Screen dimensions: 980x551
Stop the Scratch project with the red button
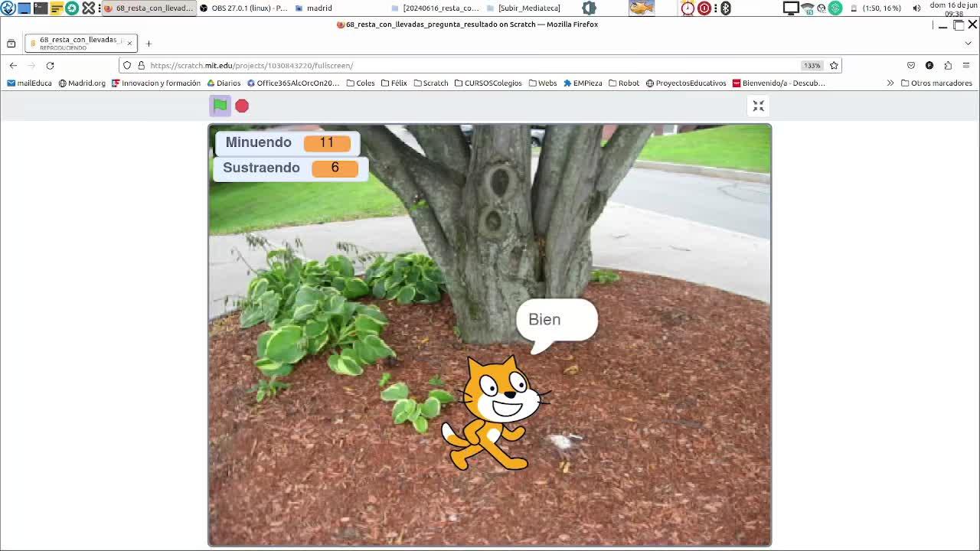click(242, 106)
